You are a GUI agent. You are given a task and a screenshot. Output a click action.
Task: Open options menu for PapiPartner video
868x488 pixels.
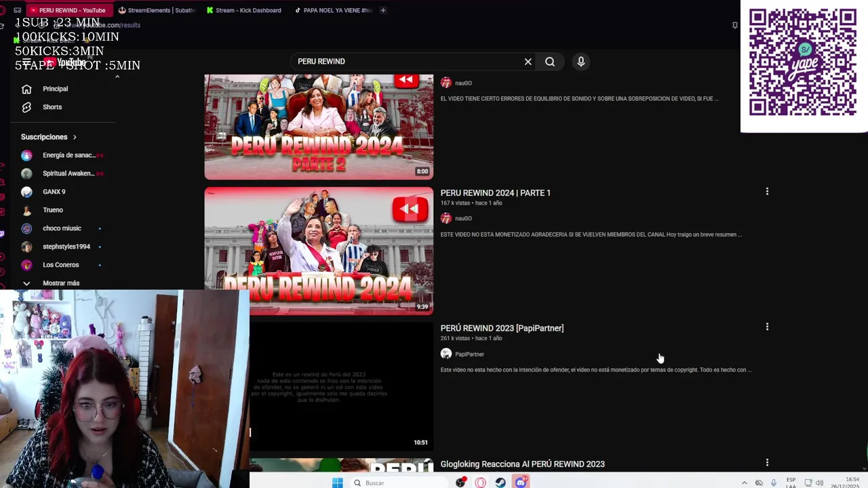pyautogui.click(x=767, y=327)
